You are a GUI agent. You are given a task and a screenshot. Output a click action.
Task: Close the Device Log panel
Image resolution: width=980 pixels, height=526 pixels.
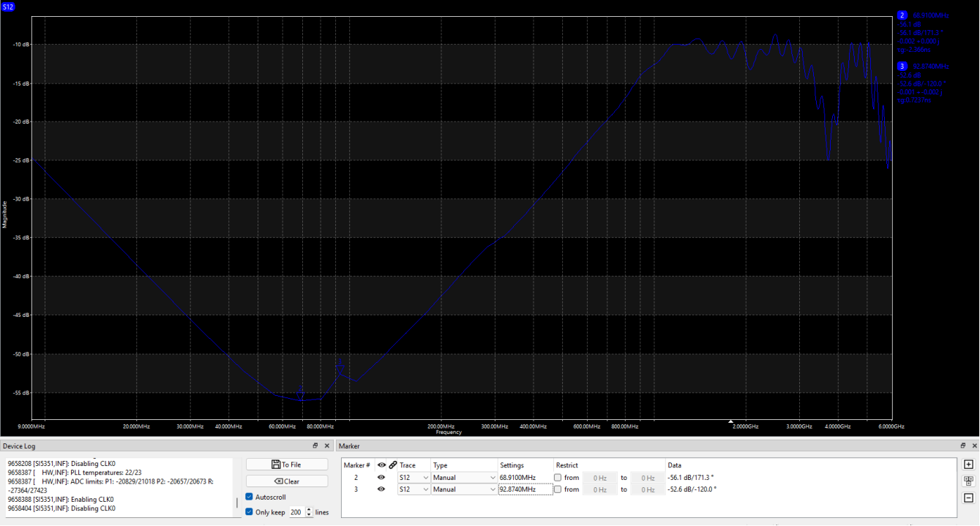[x=327, y=446]
